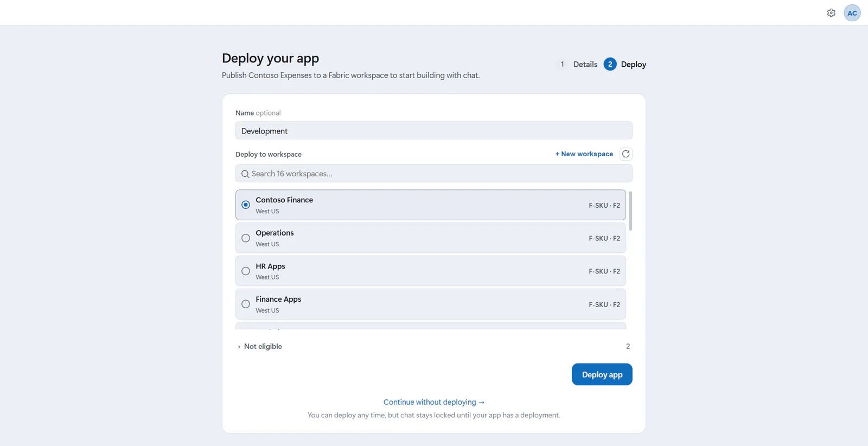Focus the Name field containing Development
The image size is (868, 446).
coord(434,131)
